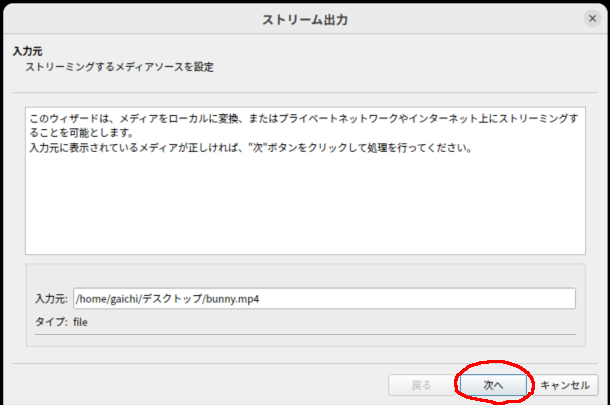Click the タイプ: label

[51, 322]
